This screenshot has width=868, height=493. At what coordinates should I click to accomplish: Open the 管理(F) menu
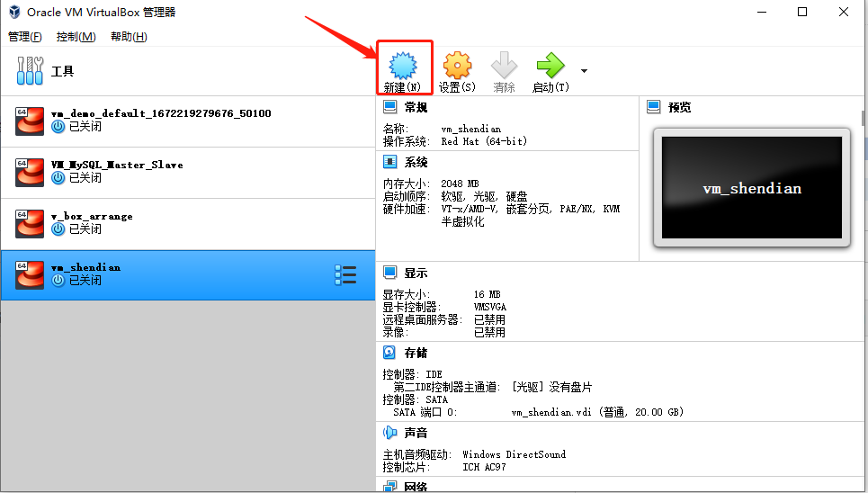pos(25,37)
